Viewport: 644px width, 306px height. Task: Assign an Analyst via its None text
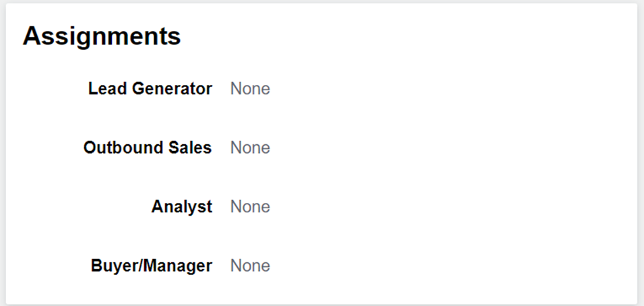250,207
